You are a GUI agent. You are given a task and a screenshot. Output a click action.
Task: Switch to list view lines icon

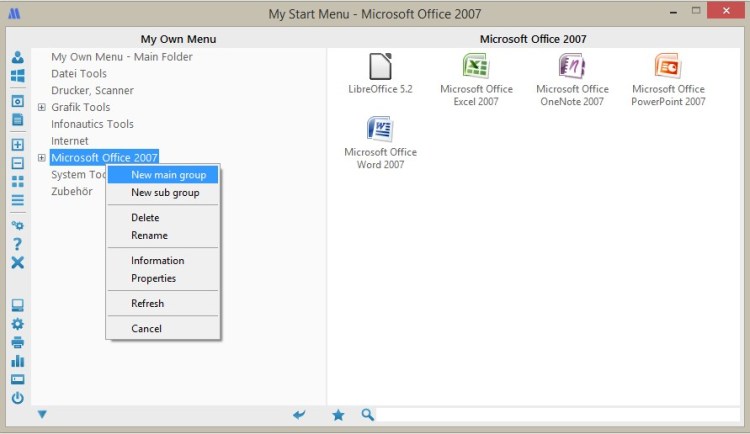(18, 200)
